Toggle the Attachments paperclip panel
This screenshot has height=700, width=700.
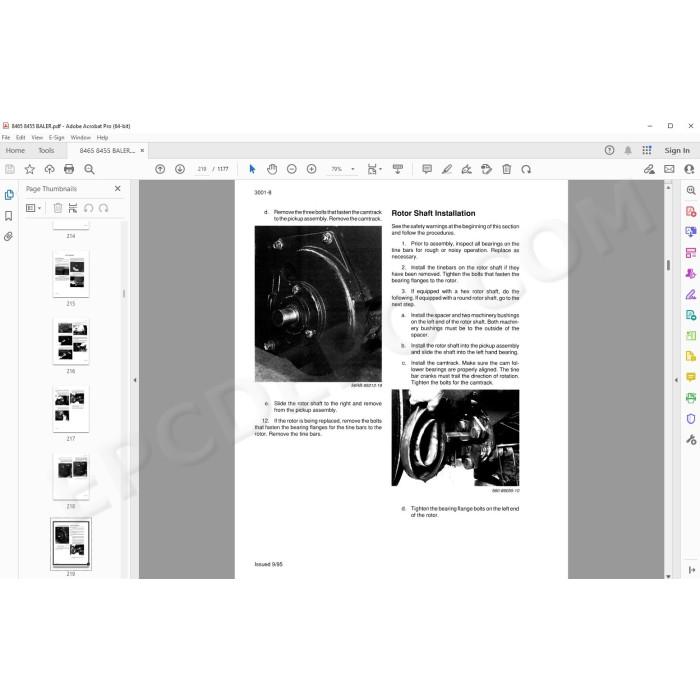[x=8, y=237]
